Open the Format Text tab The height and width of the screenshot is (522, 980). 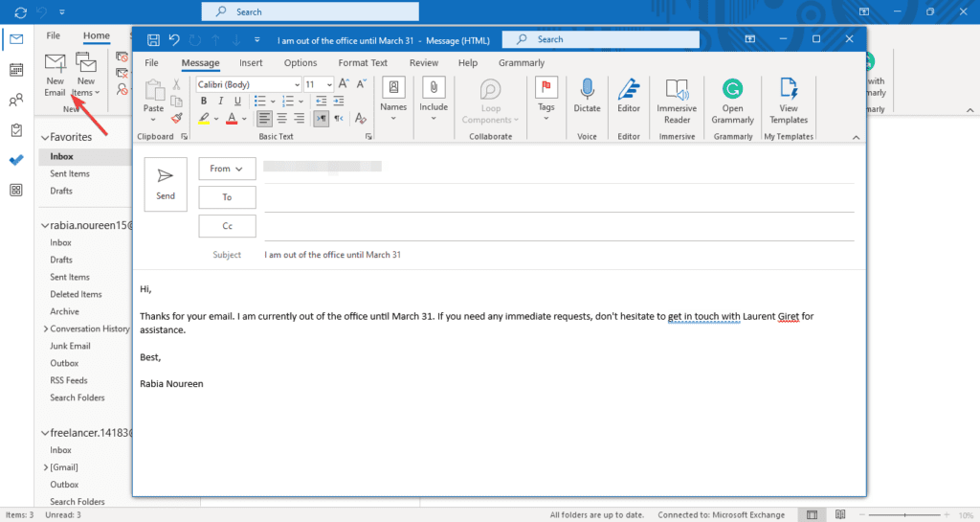click(x=363, y=63)
